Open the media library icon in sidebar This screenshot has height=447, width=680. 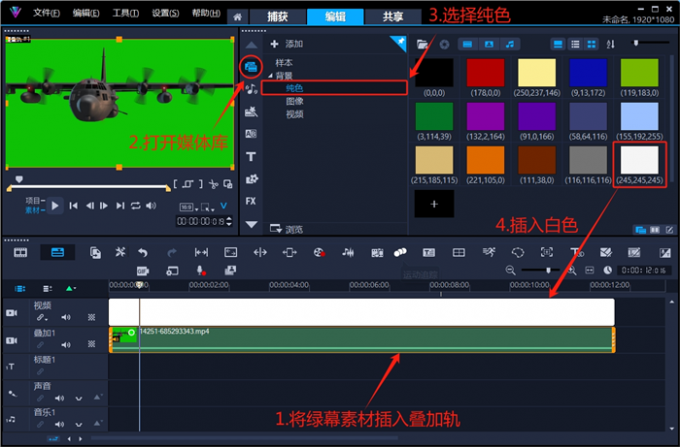(x=251, y=67)
